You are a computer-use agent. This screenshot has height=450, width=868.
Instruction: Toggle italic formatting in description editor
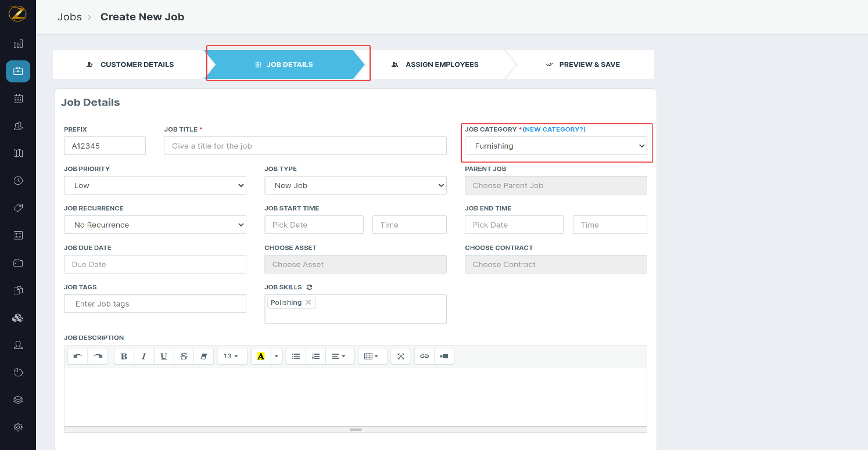(144, 357)
